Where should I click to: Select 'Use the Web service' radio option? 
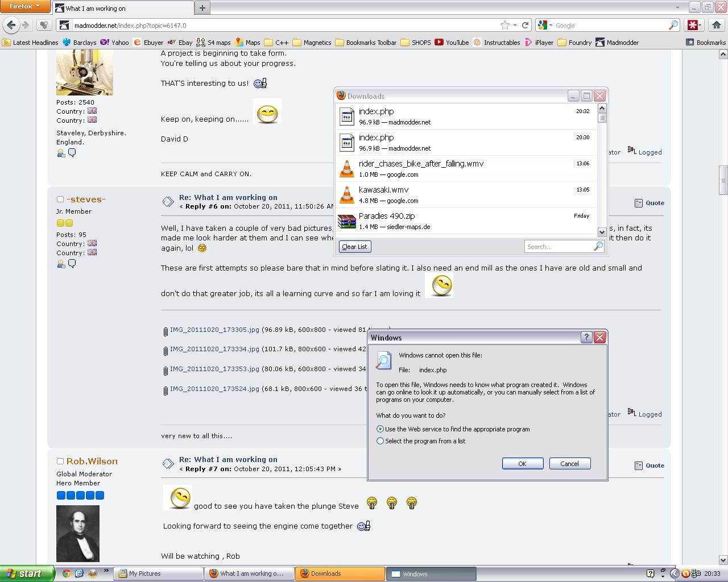click(380, 429)
